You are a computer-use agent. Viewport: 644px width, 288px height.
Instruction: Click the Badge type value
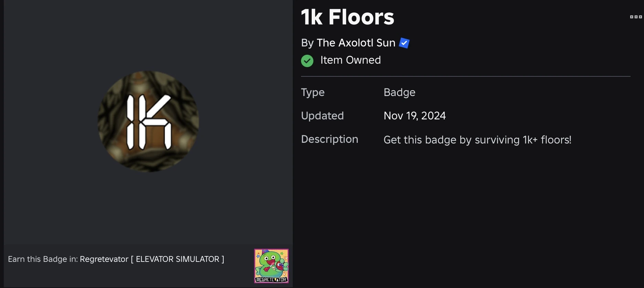pyautogui.click(x=399, y=92)
